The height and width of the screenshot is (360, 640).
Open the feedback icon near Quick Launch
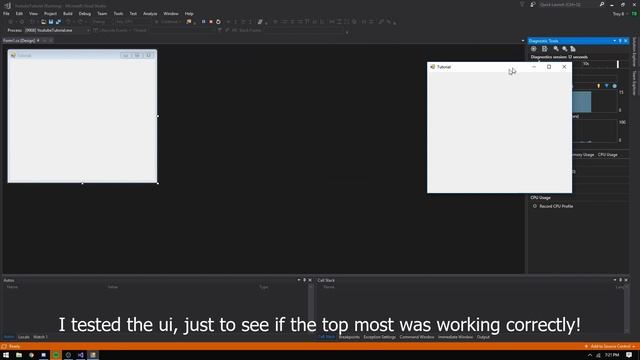click(533, 4)
